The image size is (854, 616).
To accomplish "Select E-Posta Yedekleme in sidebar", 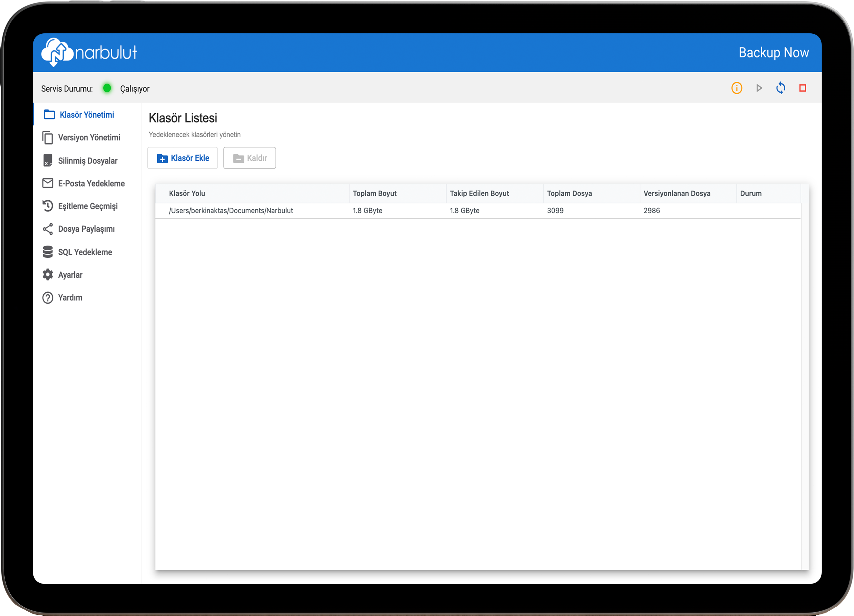I will (x=87, y=183).
